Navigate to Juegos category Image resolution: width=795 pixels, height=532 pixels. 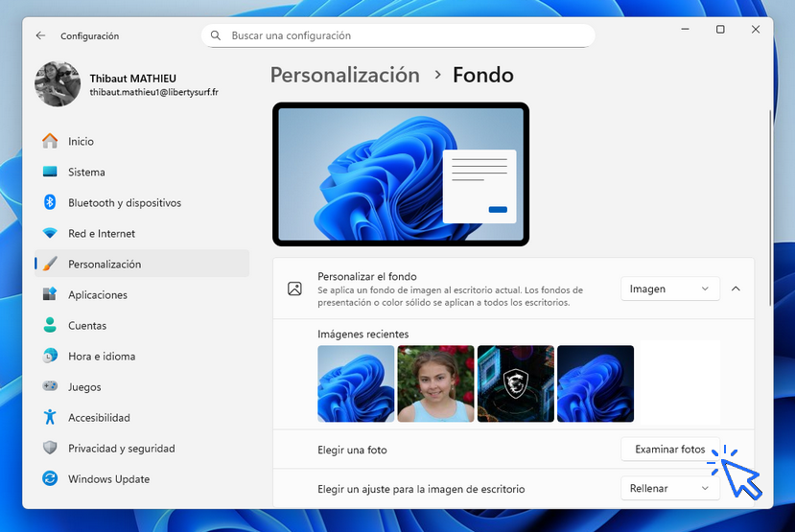[84, 386]
